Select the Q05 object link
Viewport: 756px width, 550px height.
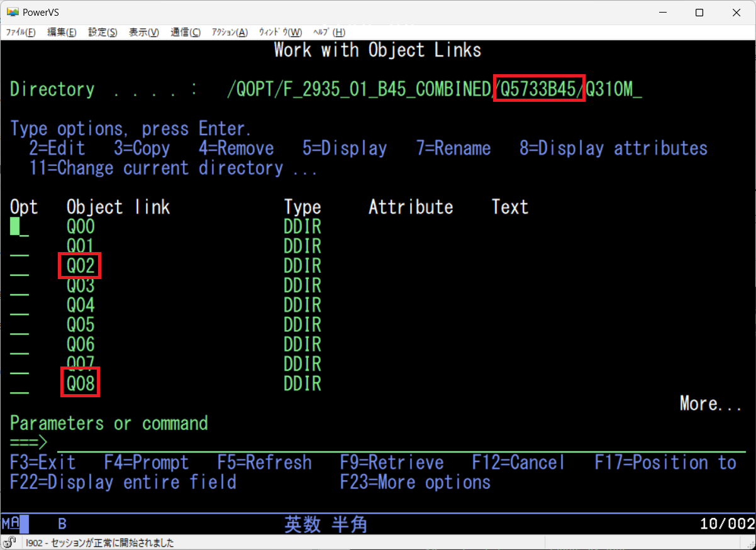pyautogui.click(x=81, y=325)
